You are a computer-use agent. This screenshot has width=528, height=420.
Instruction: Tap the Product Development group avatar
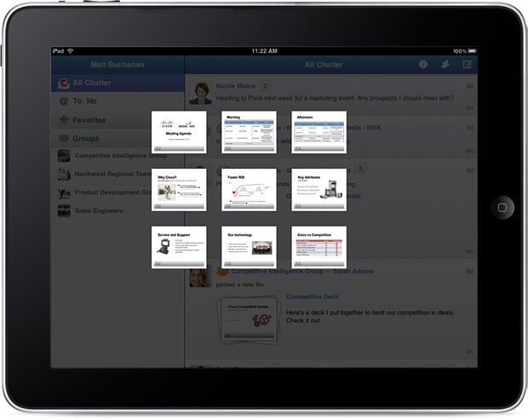tap(64, 193)
